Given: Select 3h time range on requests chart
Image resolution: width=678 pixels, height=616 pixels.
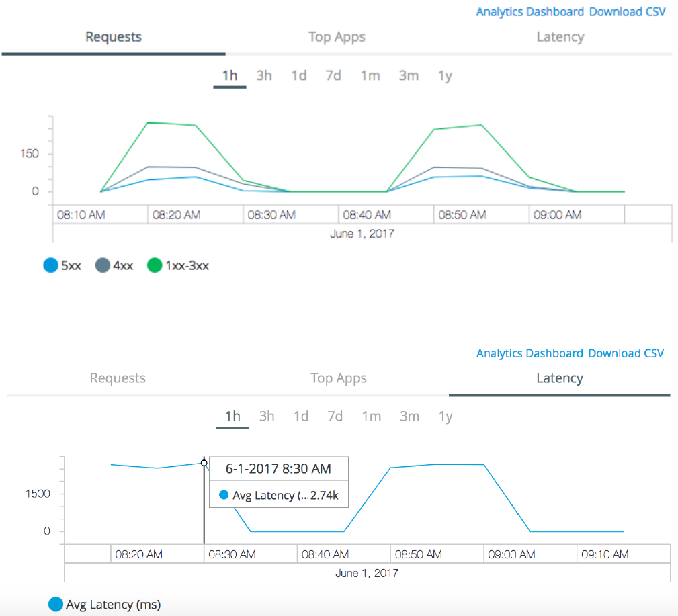Looking at the screenshot, I should [264, 75].
